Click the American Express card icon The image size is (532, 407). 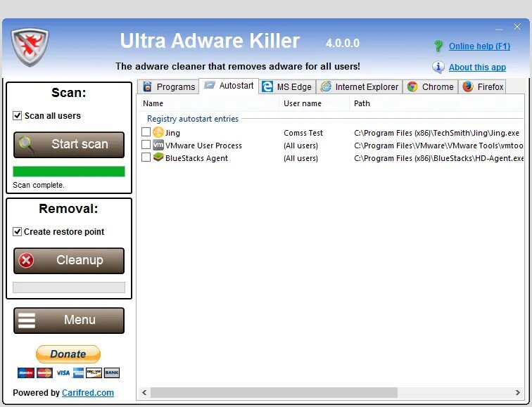[x=78, y=373]
